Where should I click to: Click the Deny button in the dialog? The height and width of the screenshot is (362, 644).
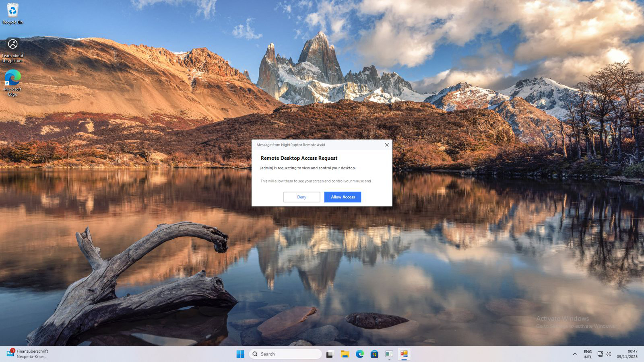pyautogui.click(x=301, y=197)
